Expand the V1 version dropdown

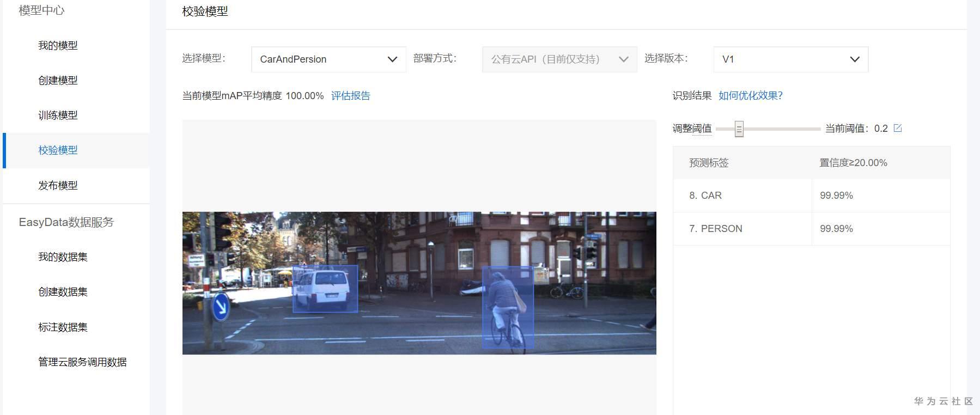[x=791, y=59]
